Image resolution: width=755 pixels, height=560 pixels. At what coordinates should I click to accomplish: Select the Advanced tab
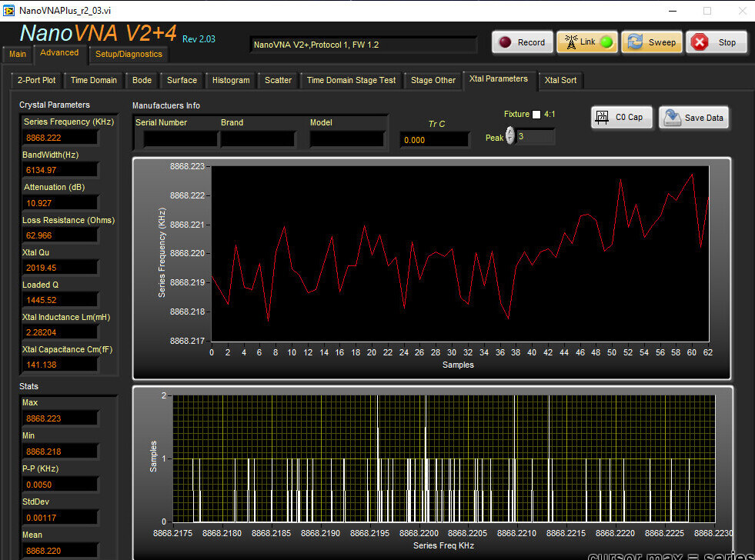(59, 52)
